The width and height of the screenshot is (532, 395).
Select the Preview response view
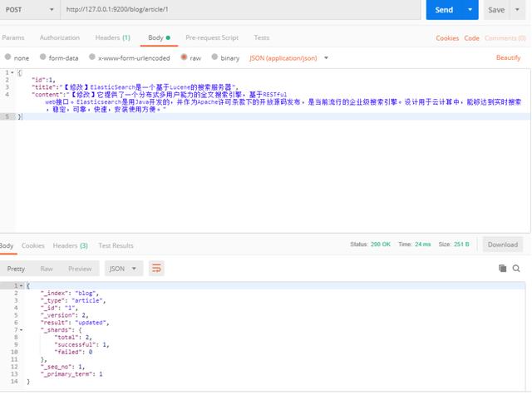click(80, 269)
